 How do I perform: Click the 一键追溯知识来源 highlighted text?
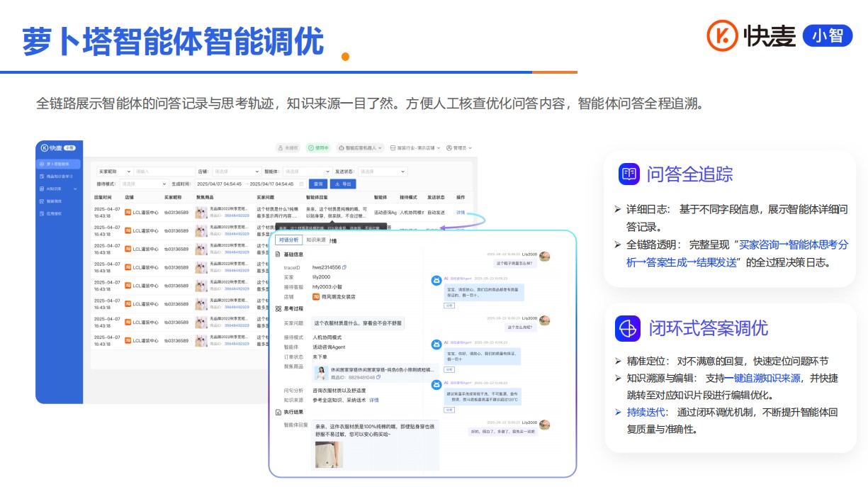(762, 378)
